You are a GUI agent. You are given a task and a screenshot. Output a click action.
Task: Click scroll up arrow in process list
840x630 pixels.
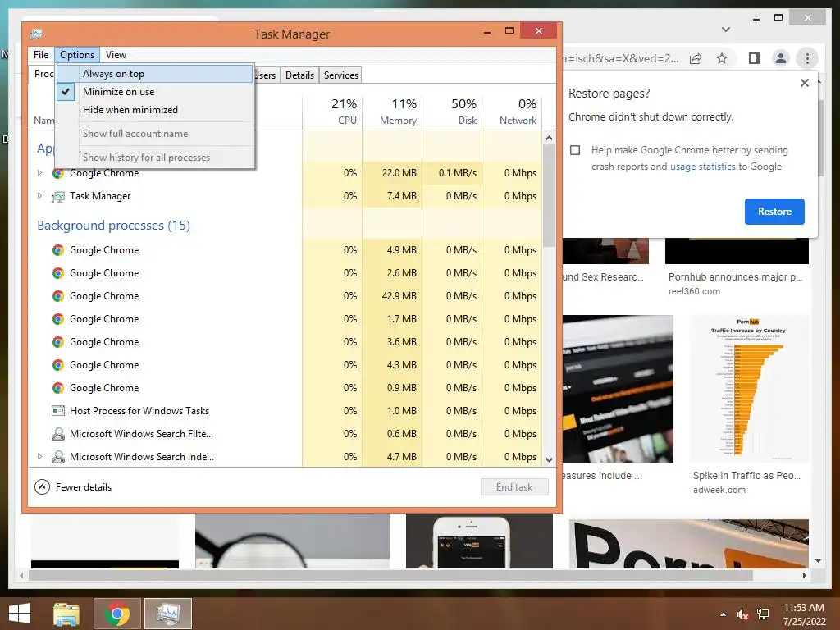pos(549,138)
